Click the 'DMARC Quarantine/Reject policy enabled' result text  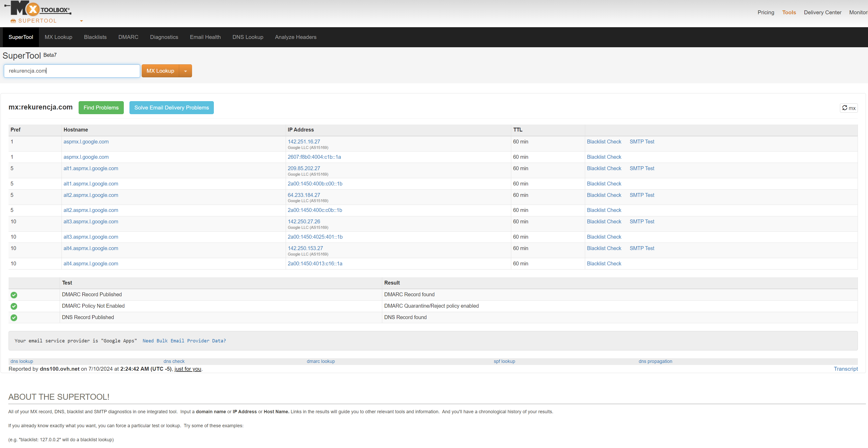[431, 306]
